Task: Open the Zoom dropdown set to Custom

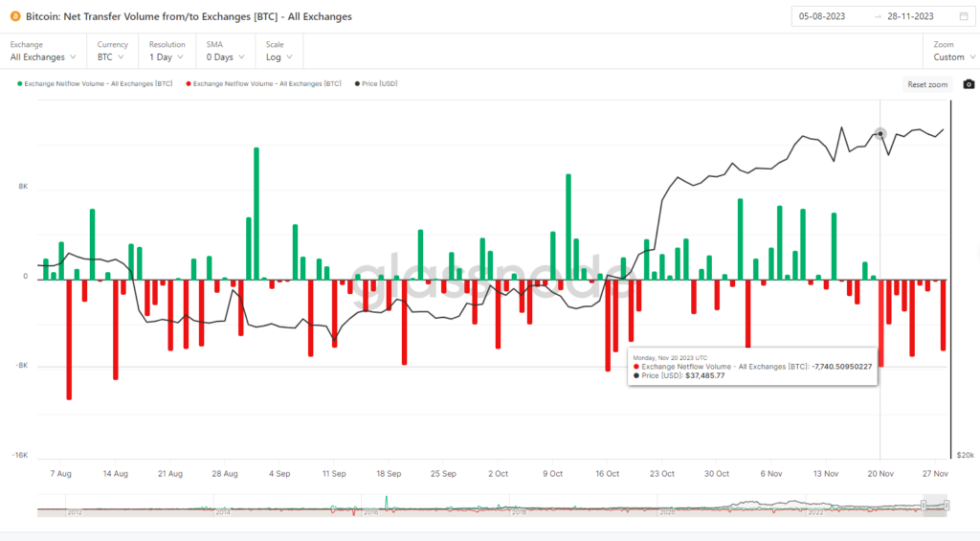Action: (x=954, y=52)
